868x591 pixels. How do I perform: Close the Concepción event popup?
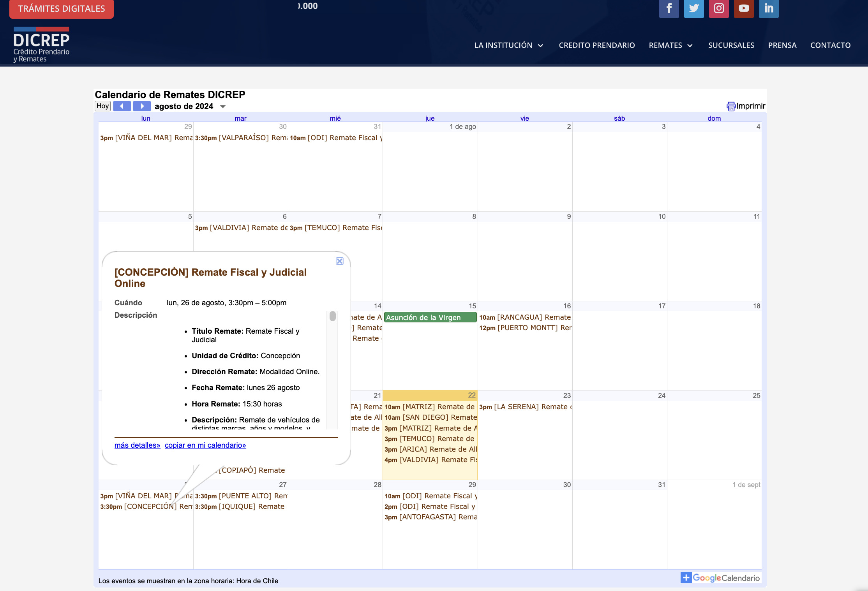coord(339,261)
